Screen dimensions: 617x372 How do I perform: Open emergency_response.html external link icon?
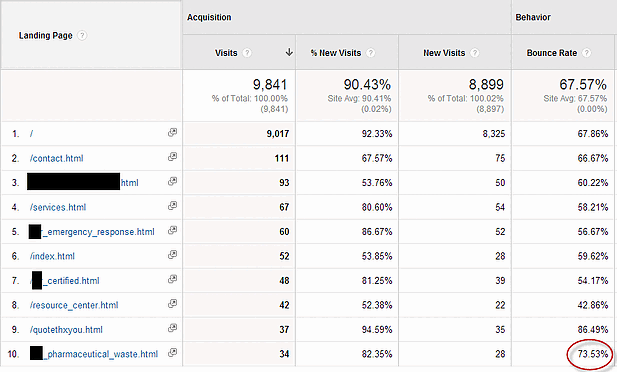click(172, 231)
